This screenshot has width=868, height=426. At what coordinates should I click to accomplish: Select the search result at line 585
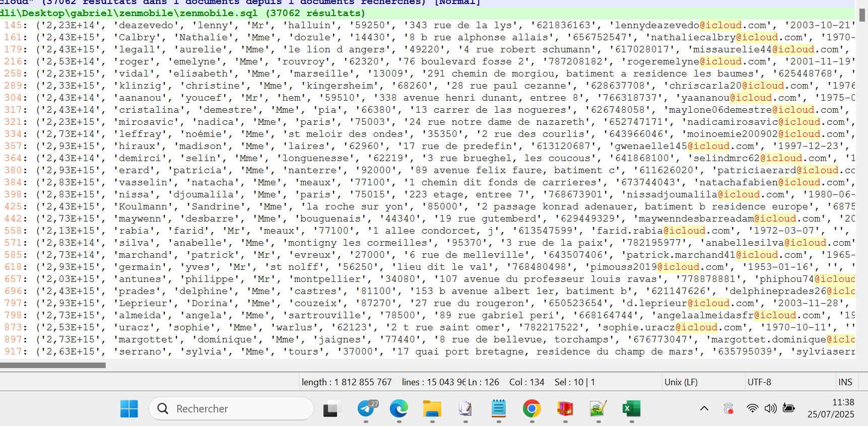tap(428, 255)
